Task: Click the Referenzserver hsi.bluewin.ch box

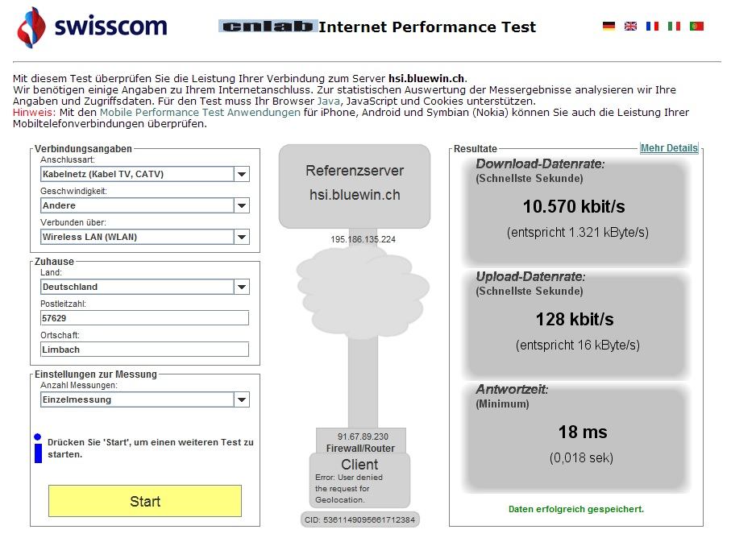Action: pos(355,185)
